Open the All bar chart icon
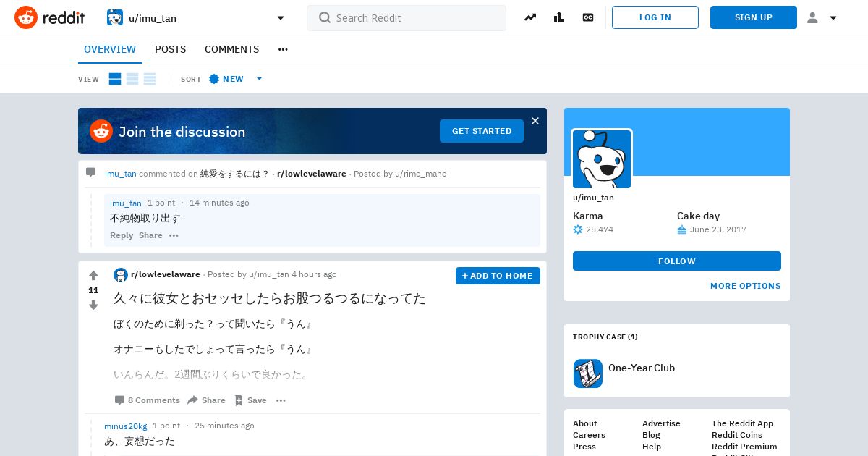The height and width of the screenshot is (456, 868). click(559, 17)
